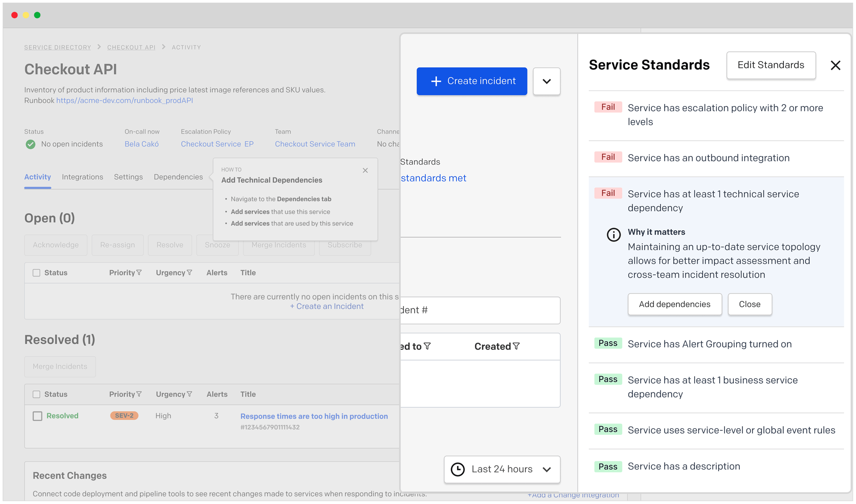Click the SEV-2 priority badge
Screen dimensions: 856x504
pos(124,415)
